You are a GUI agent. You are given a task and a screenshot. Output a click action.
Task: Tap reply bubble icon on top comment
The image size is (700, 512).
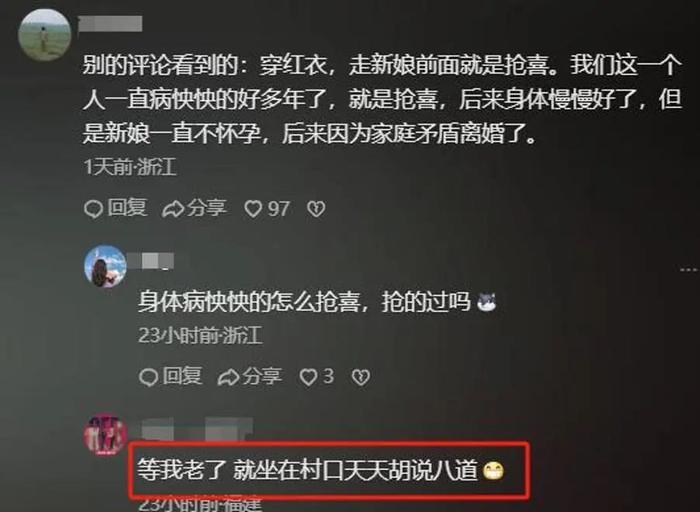point(93,209)
